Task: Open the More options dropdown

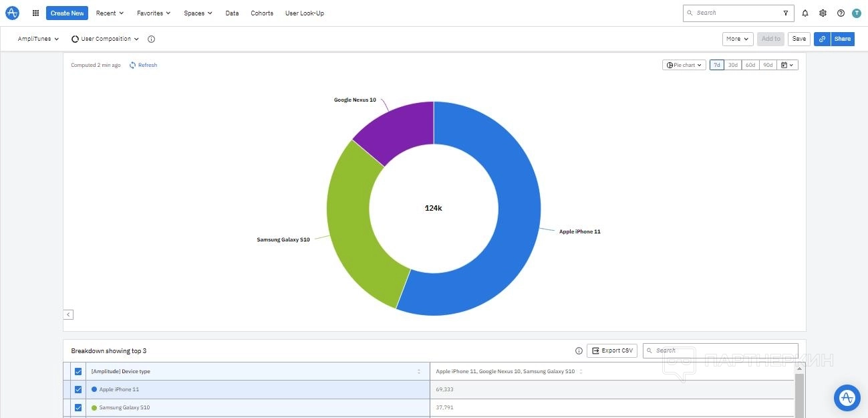Action: coord(737,39)
